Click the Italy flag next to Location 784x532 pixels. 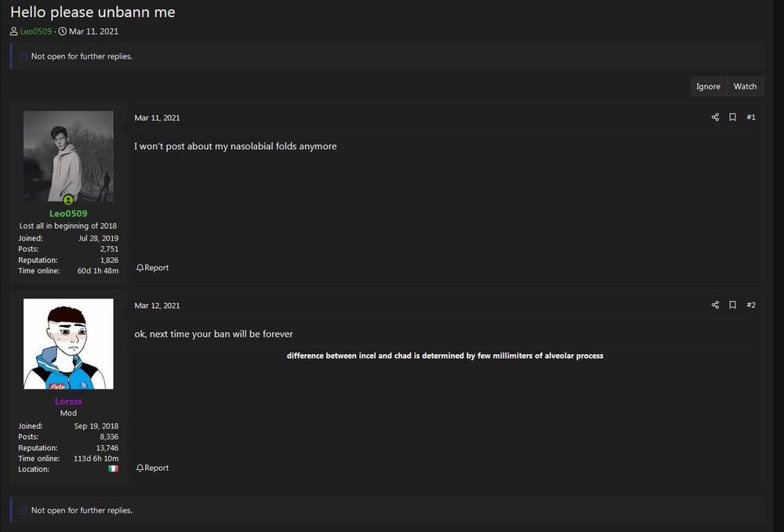114,469
